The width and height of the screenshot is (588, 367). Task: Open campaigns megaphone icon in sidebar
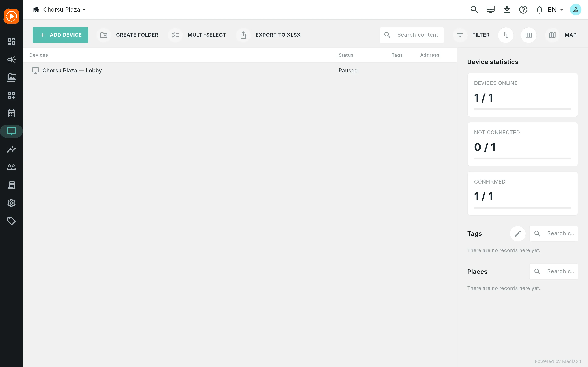(x=11, y=60)
